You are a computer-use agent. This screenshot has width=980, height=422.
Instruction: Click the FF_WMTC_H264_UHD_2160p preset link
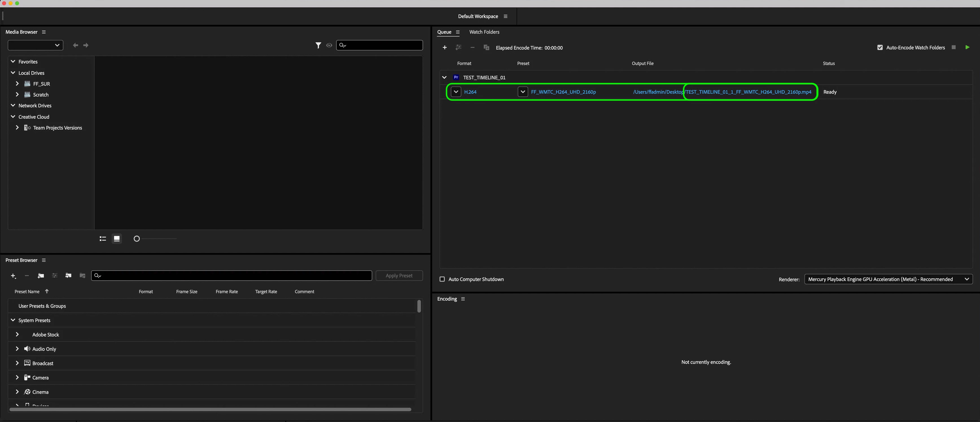click(x=563, y=92)
